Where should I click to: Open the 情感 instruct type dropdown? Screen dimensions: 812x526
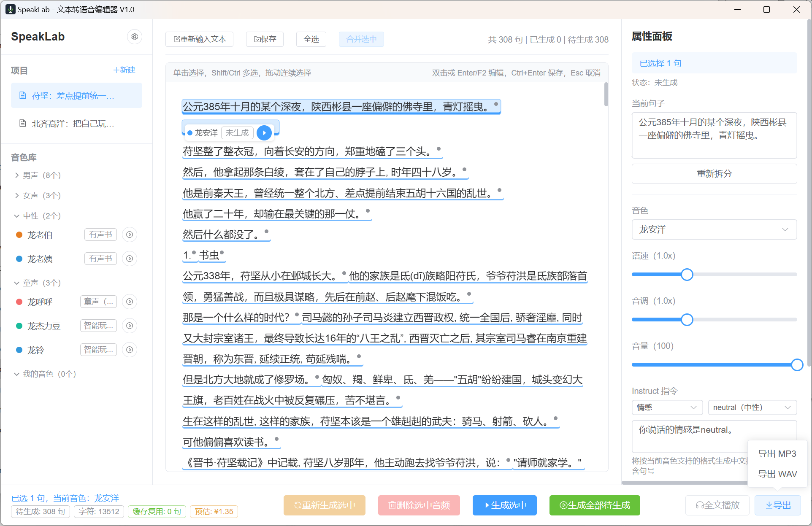pos(667,407)
